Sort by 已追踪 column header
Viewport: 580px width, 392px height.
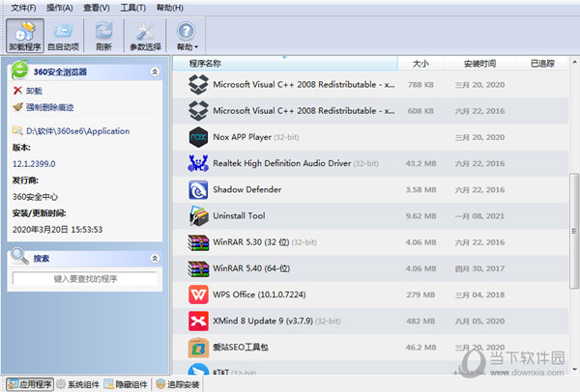tap(542, 63)
